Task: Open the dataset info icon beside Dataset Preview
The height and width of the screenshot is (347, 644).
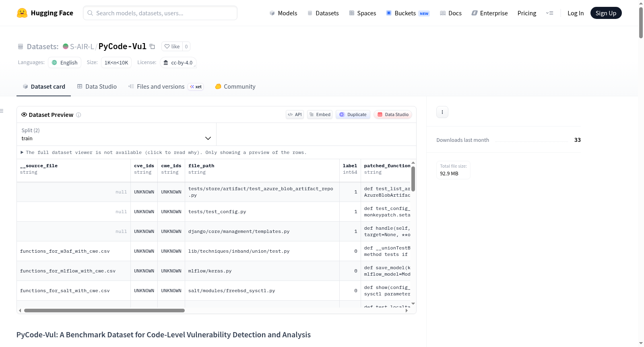Action: pos(78,115)
